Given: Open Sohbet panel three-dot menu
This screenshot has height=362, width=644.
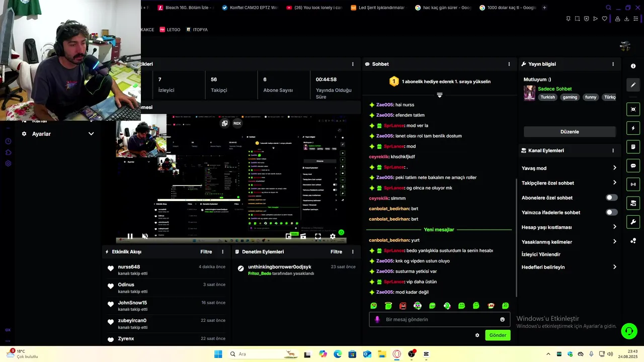Looking at the screenshot, I should click(x=509, y=64).
